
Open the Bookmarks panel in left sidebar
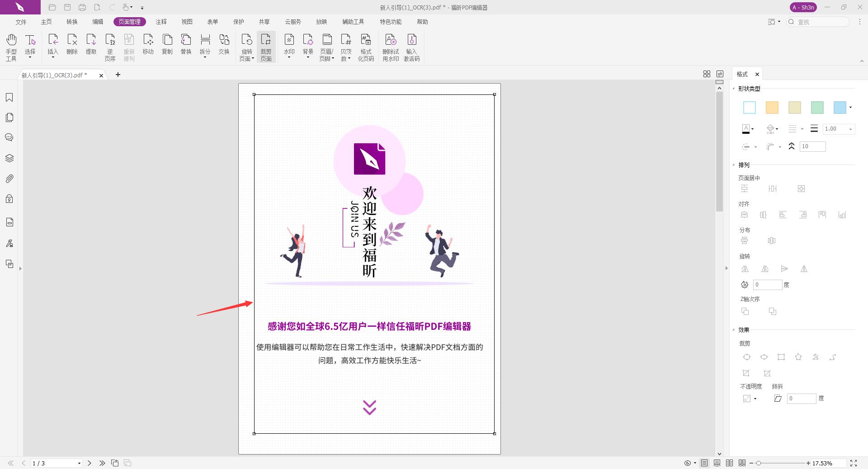tap(9, 97)
